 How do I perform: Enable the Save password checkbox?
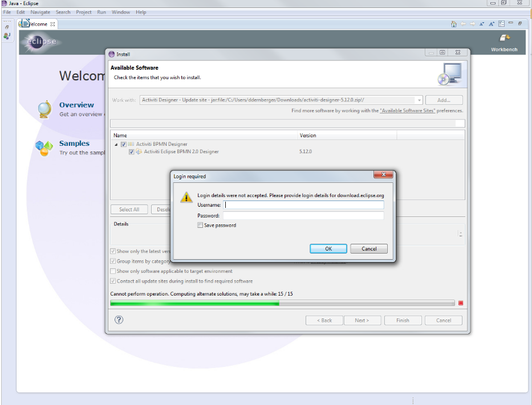pyautogui.click(x=200, y=225)
